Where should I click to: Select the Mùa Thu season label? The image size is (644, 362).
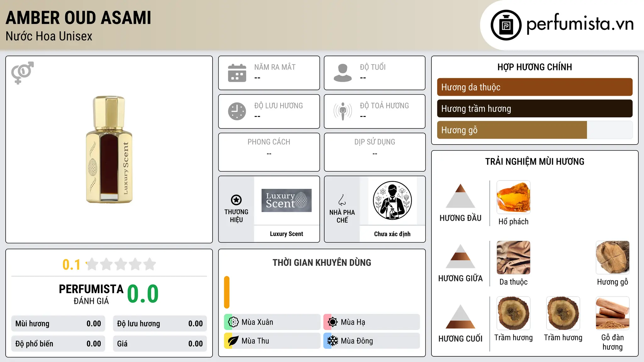tap(255, 341)
